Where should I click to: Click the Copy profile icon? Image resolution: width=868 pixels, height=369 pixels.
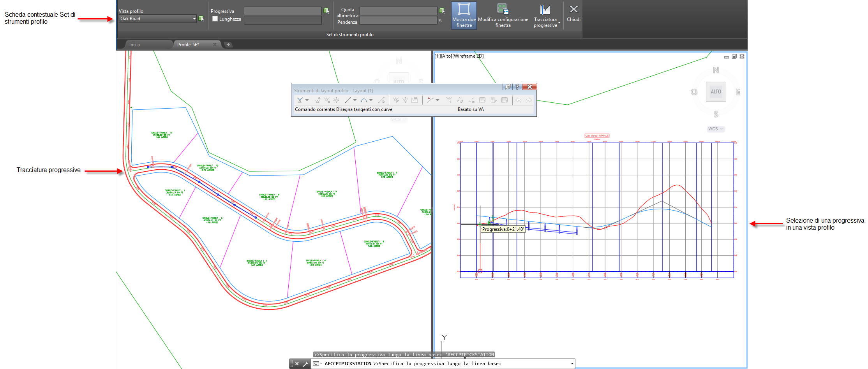pos(414,100)
